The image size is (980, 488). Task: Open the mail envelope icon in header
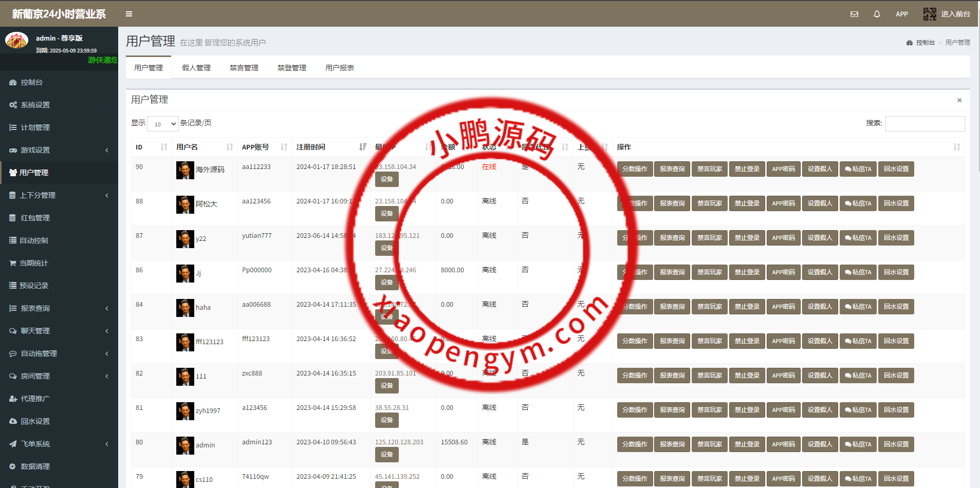[x=854, y=14]
